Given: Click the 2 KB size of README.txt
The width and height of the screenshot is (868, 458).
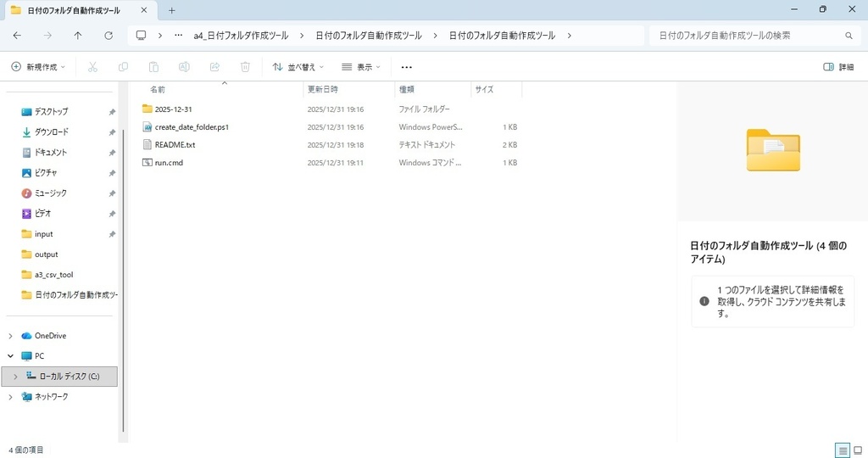Looking at the screenshot, I should (x=509, y=144).
